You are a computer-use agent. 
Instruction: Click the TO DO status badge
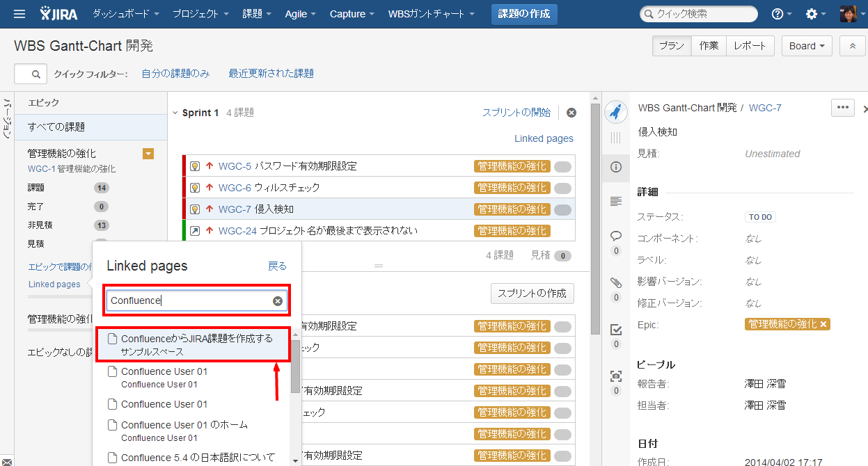(760, 217)
